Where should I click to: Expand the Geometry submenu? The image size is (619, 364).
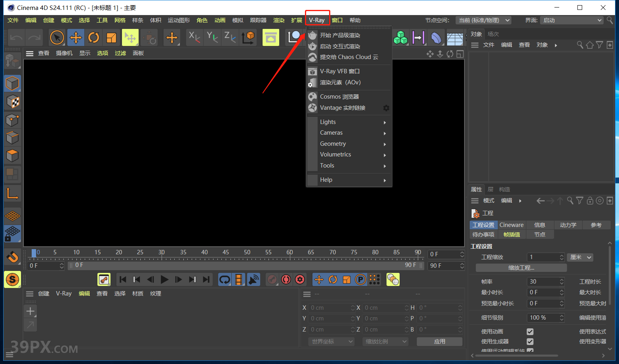pos(349,144)
